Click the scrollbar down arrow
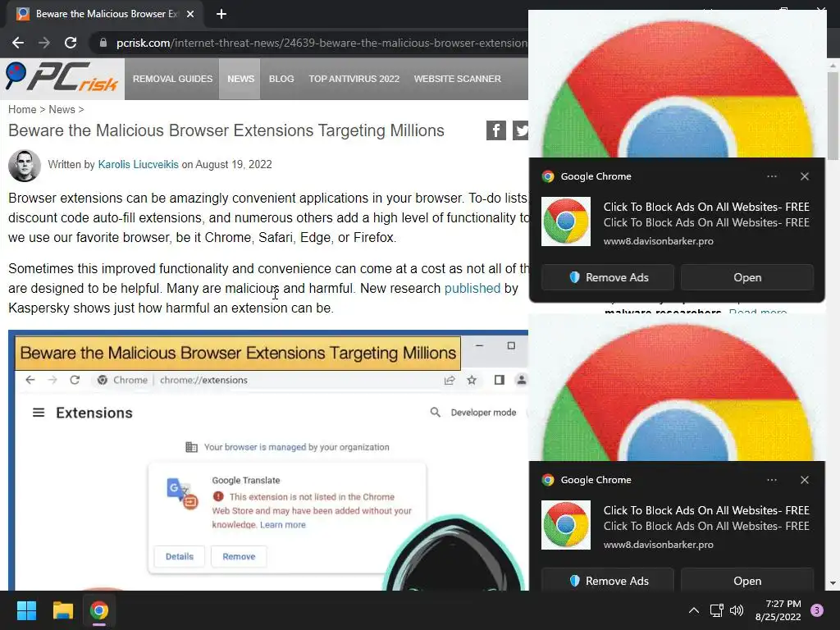The image size is (840, 630). pyautogui.click(x=833, y=583)
